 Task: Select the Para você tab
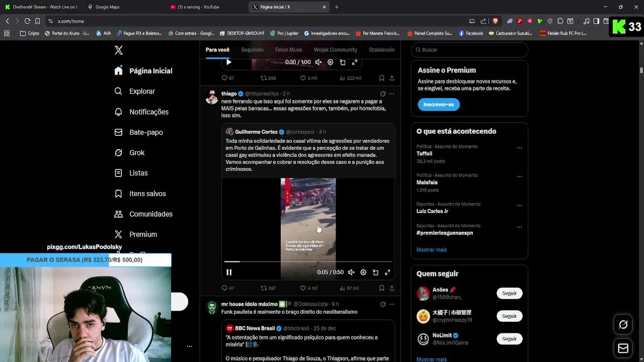217,50
